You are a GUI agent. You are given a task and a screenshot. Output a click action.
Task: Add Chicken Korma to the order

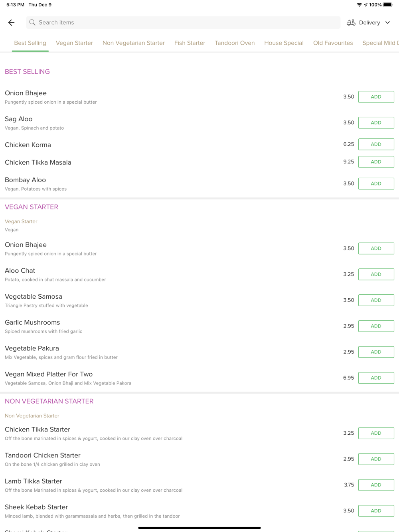[x=376, y=144]
